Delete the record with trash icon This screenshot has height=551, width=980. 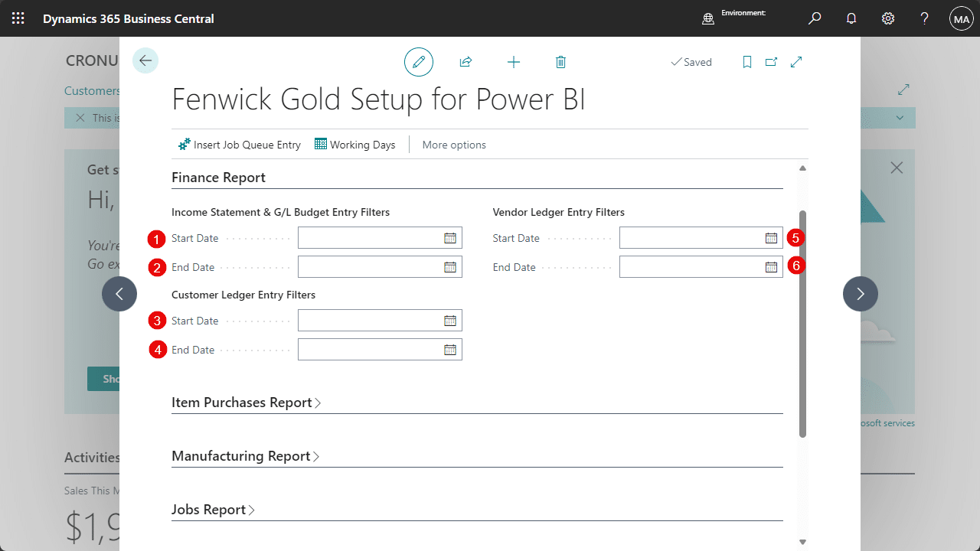[x=560, y=62]
